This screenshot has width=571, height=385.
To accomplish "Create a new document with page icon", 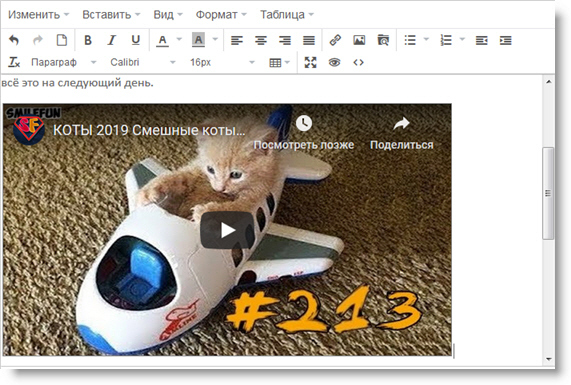I will point(62,40).
